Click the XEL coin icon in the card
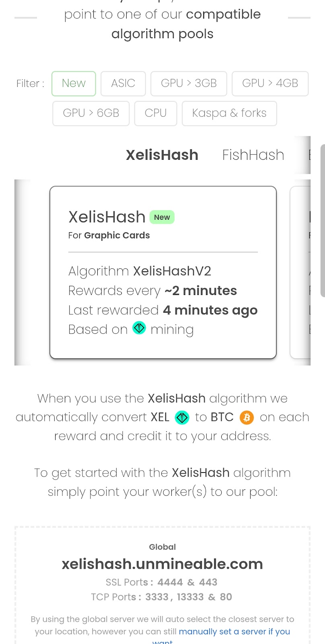 (139, 328)
